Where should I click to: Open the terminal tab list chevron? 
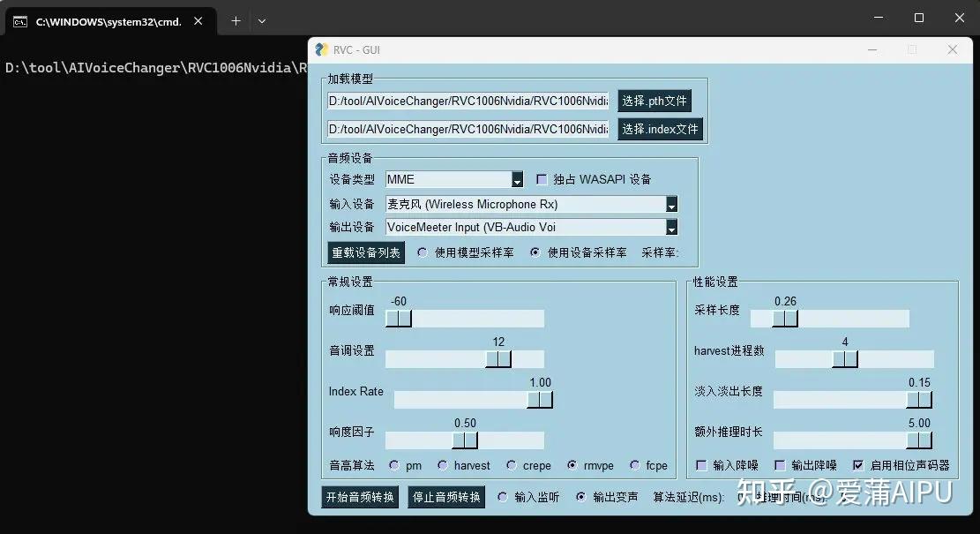pyautogui.click(x=262, y=20)
